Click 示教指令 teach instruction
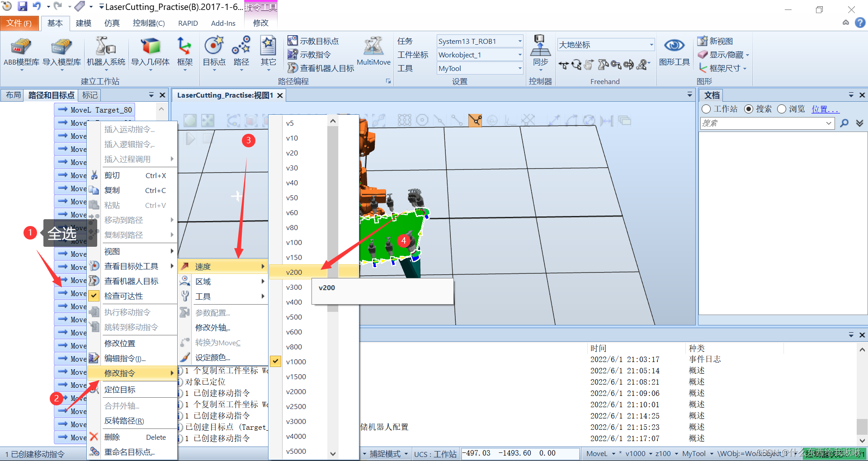This screenshot has width=868, height=461. [x=309, y=55]
